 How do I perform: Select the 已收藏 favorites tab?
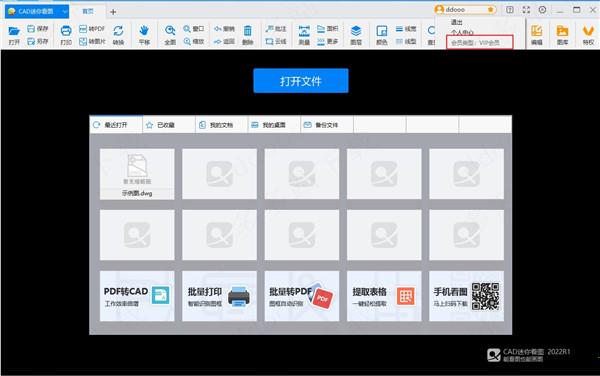pos(169,125)
